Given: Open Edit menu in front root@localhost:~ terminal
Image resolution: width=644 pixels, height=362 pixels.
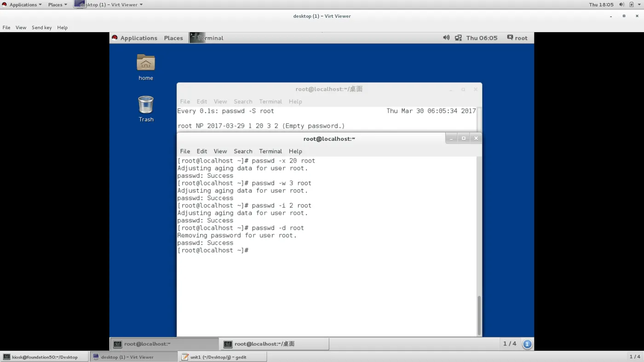Looking at the screenshot, I should (202, 151).
